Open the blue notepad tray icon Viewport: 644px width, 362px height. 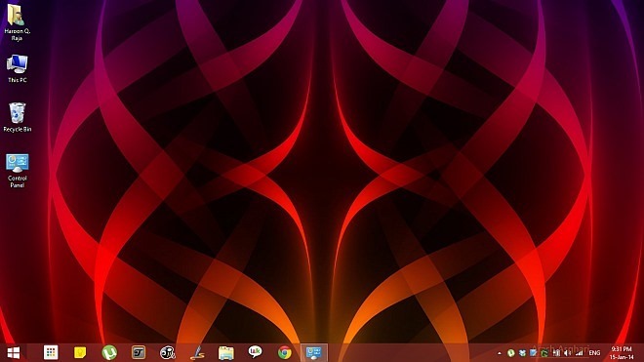(x=534, y=353)
